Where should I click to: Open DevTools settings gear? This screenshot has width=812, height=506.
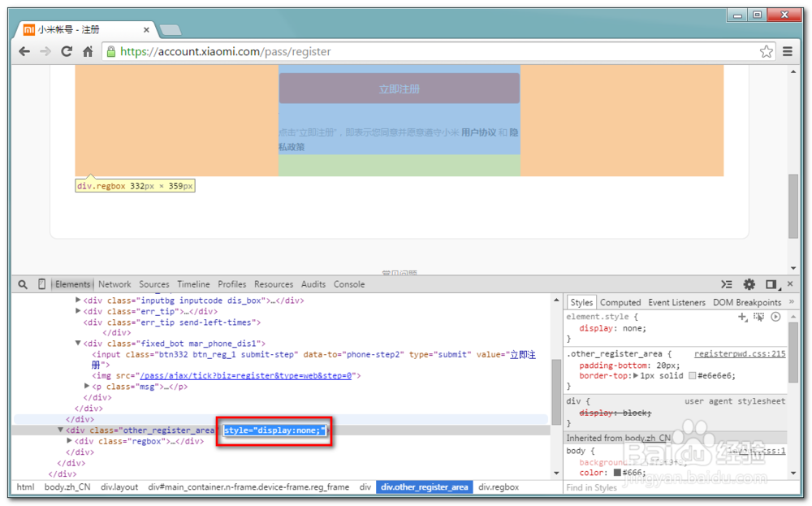click(749, 284)
